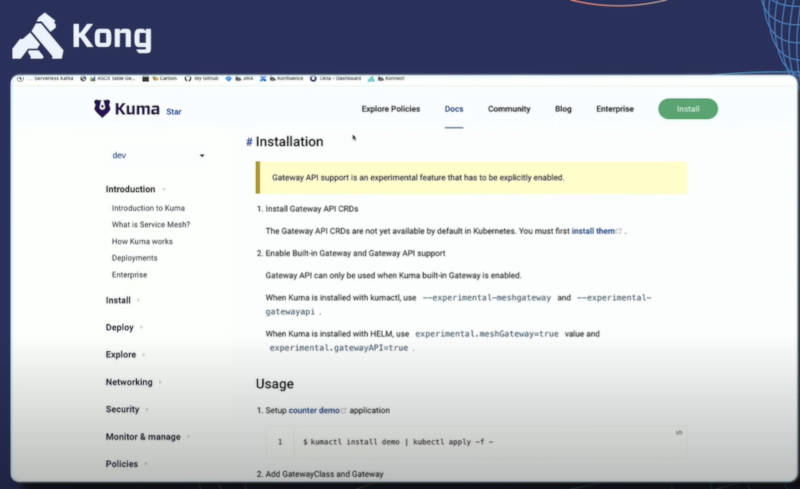Image resolution: width=800 pixels, height=489 pixels.
Task: Click the Kuma bear logo
Action: click(103, 108)
